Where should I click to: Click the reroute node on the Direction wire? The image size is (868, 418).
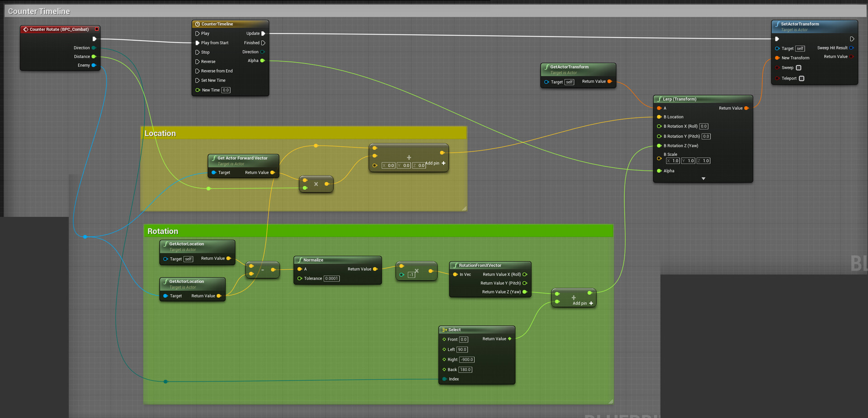point(165,382)
